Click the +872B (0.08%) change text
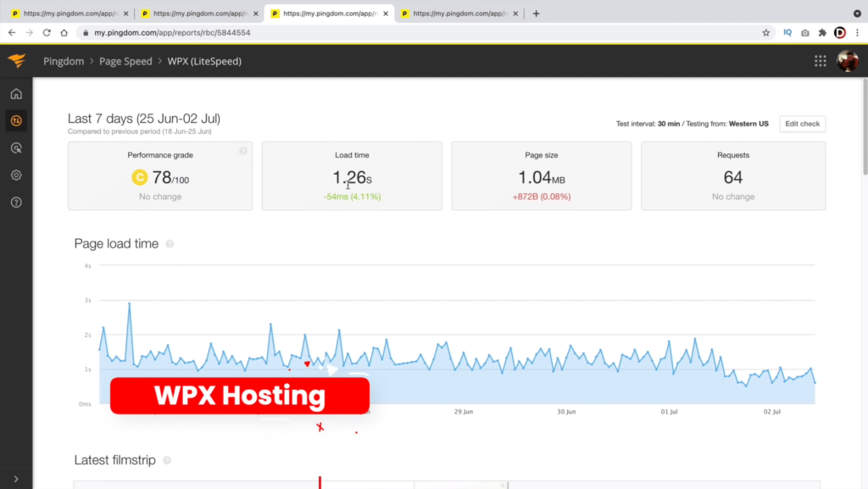Image resolution: width=868 pixels, height=489 pixels. 542,197
